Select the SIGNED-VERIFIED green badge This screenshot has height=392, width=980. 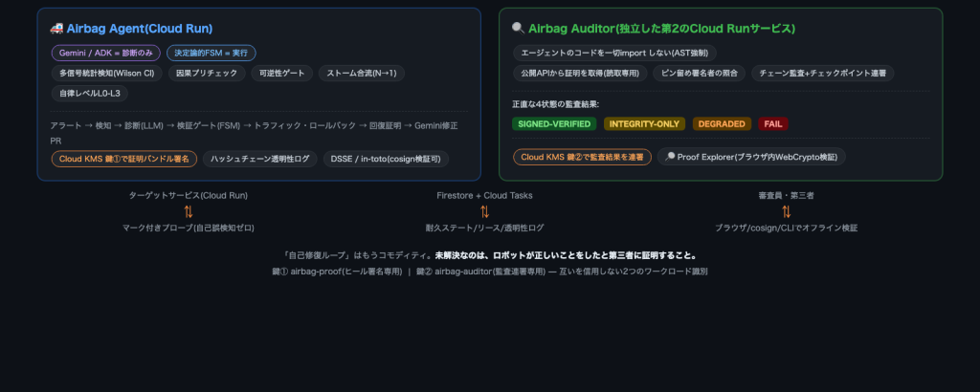point(554,123)
